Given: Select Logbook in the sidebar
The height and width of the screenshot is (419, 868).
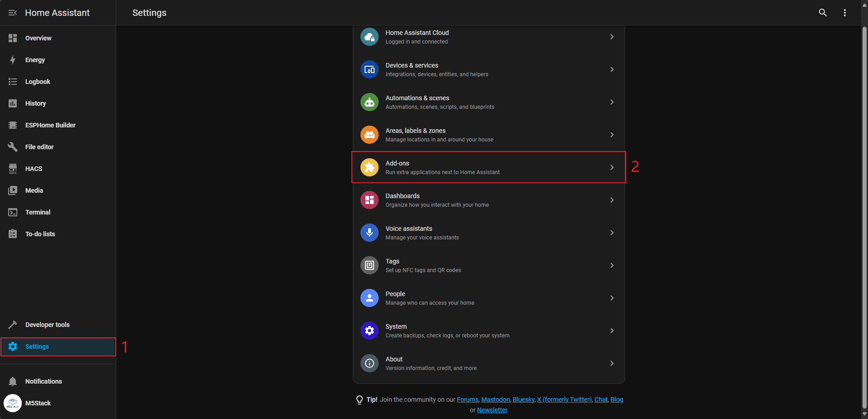Looking at the screenshot, I should pos(58,82).
